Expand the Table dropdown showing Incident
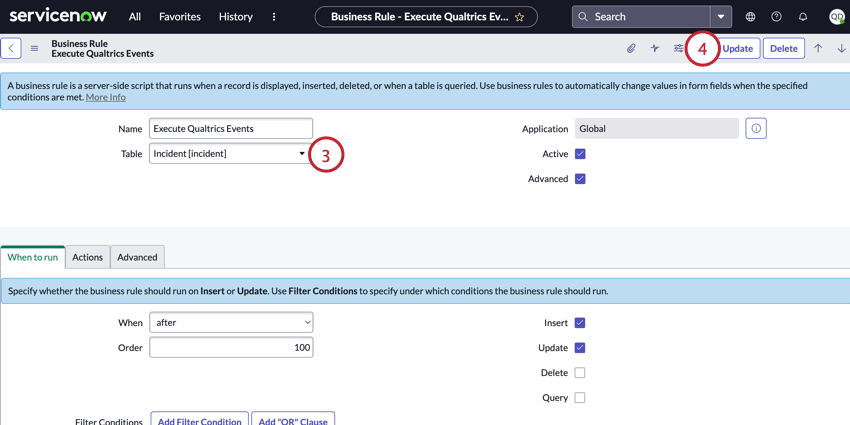This screenshot has width=850, height=425. point(230,154)
